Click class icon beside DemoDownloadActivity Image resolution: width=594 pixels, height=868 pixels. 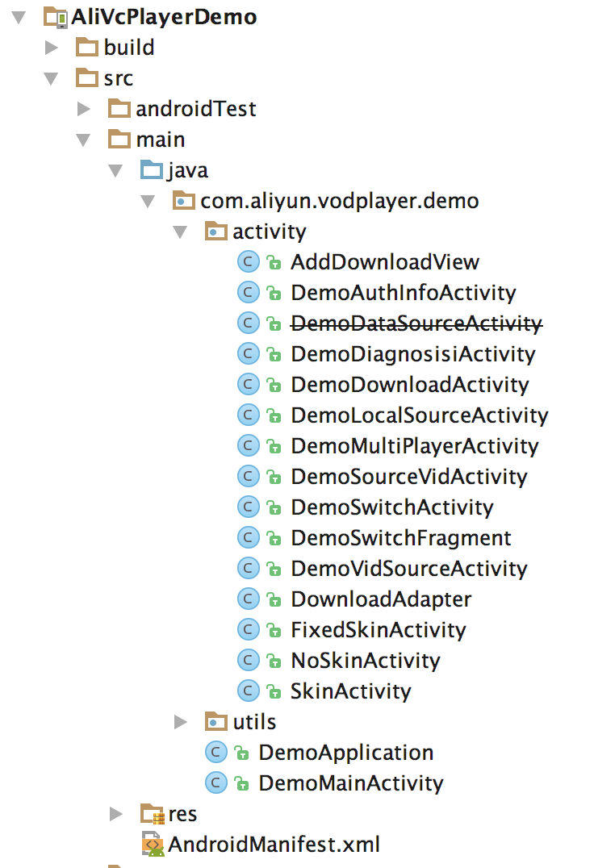tap(249, 384)
